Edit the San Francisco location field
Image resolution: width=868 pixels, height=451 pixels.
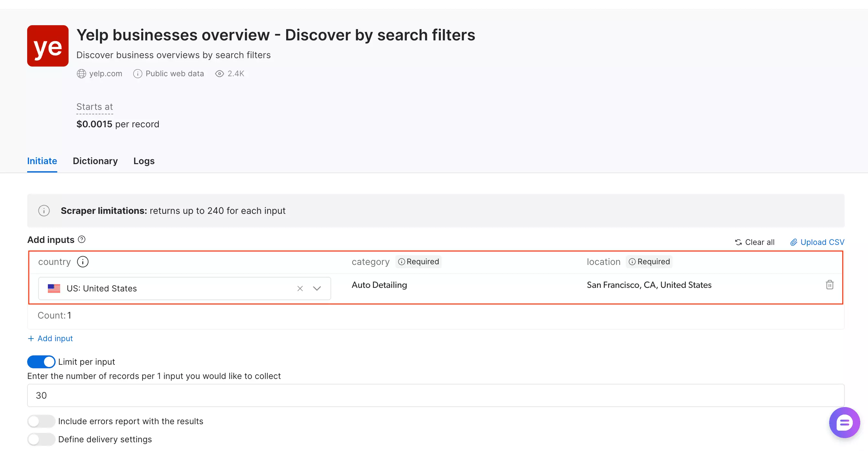(649, 285)
